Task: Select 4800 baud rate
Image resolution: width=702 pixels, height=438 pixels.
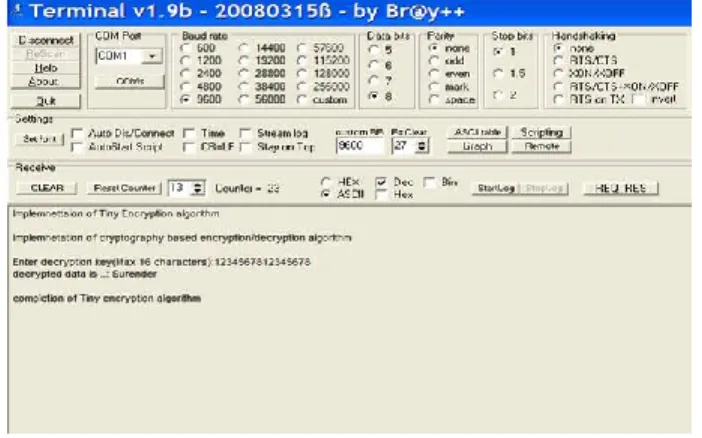Action: tap(185, 86)
